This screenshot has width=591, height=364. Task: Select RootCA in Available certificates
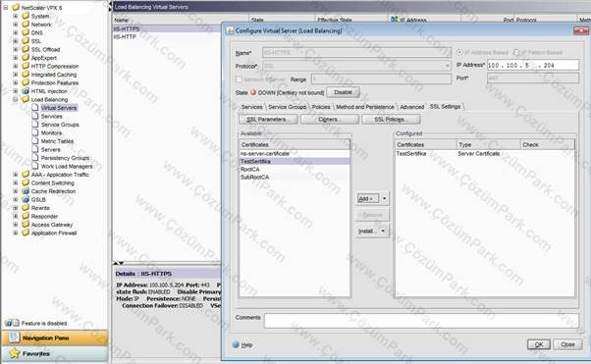(295, 169)
